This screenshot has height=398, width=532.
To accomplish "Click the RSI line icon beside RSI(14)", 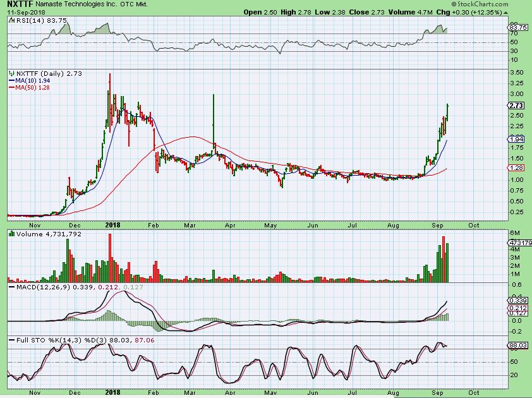I will (12, 20).
